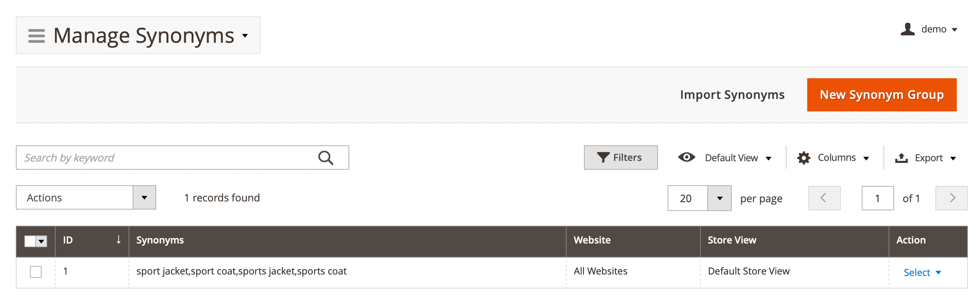Click the Filters button
This screenshot has width=980, height=304.
[x=620, y=158]
